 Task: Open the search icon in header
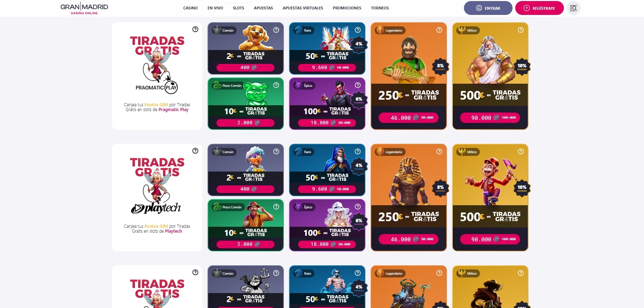coord(573,8)
